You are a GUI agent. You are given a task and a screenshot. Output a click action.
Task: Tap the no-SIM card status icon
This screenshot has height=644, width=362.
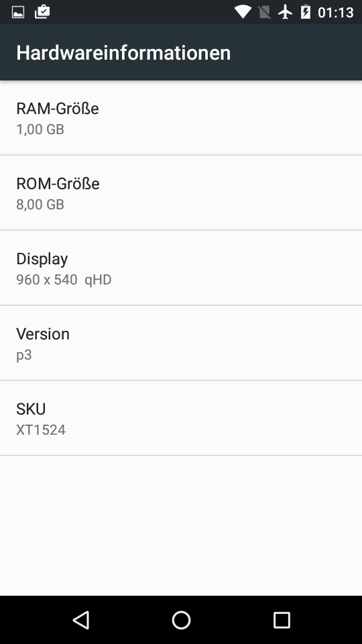tap(265, 12)
